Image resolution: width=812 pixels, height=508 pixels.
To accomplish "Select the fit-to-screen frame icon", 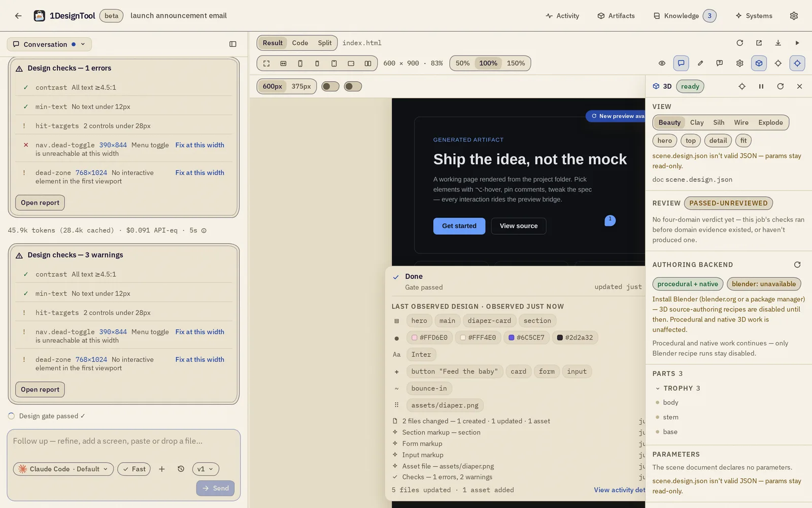I will tap(266, 63).
